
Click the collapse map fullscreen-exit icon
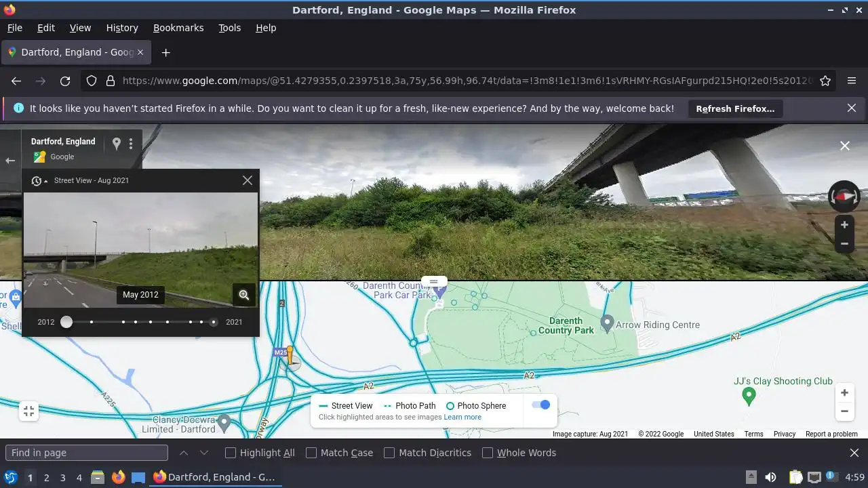(x=28, y=411)
